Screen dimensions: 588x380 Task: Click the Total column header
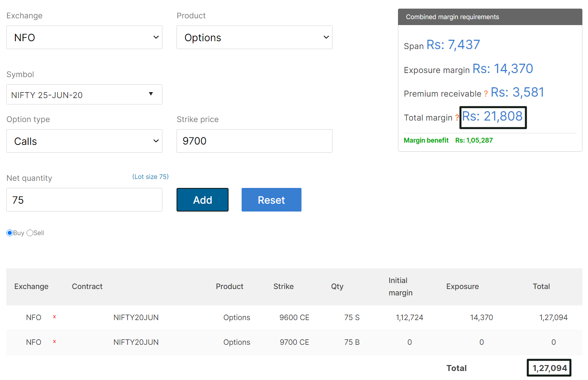click(x=541, y=286)
